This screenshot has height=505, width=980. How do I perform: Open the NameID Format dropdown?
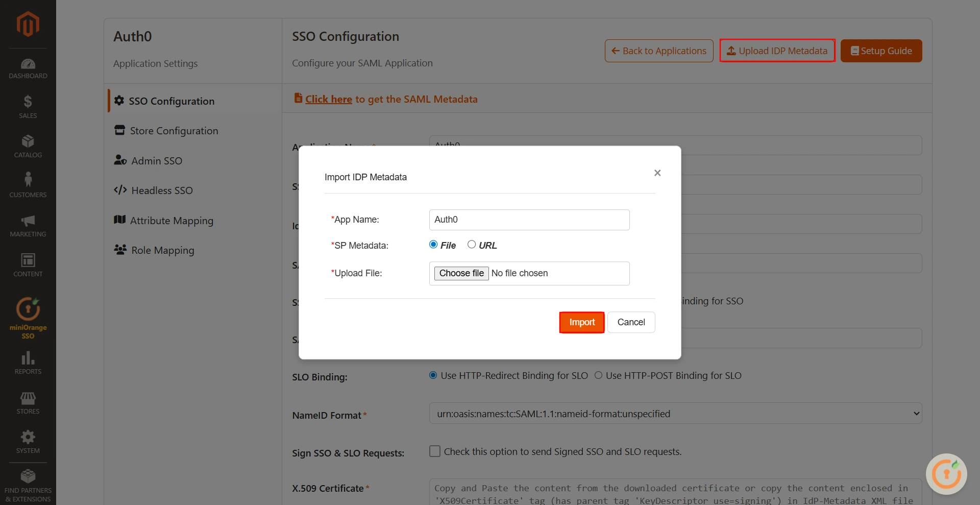point(675,413)
